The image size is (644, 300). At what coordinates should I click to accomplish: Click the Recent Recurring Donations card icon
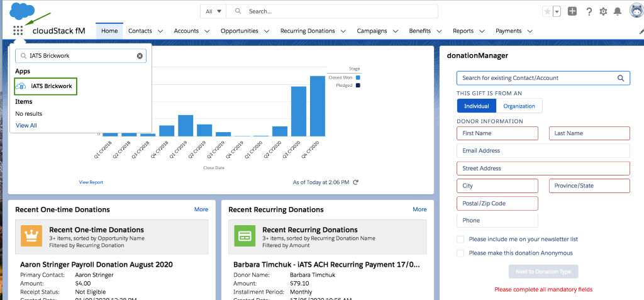pos(245,236)
